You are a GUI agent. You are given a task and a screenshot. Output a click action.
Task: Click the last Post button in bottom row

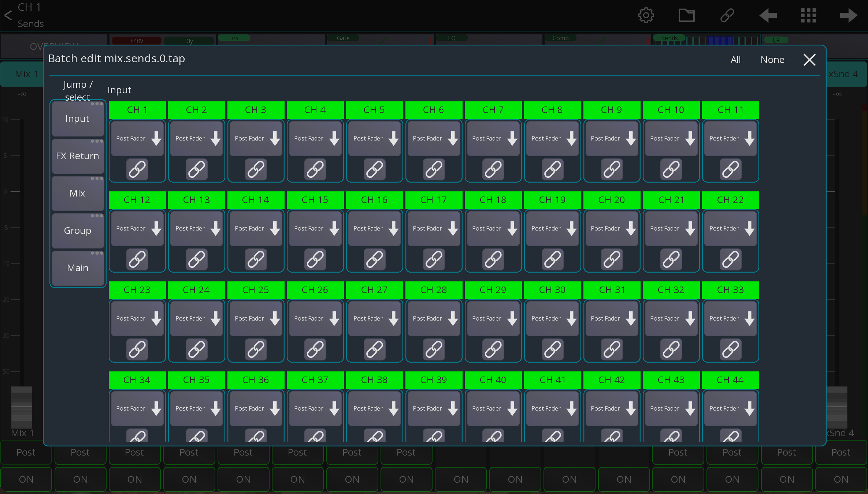tap(841, 453)
